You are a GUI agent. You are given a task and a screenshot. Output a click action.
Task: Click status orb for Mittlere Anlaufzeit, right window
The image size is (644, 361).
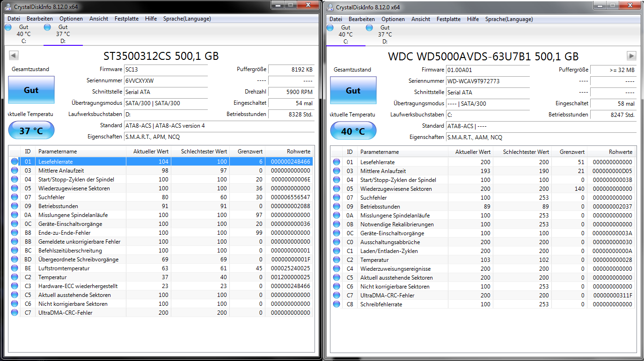point(337,171)
